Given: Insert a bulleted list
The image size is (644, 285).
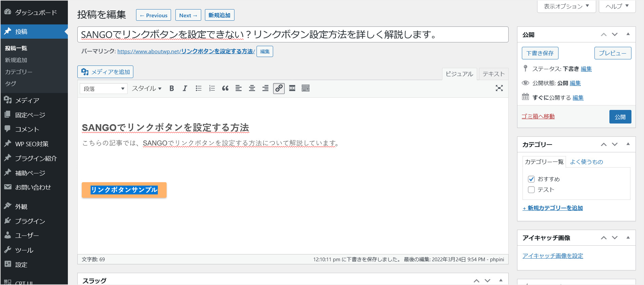Looking at the screenshot, I should point(198,89).
